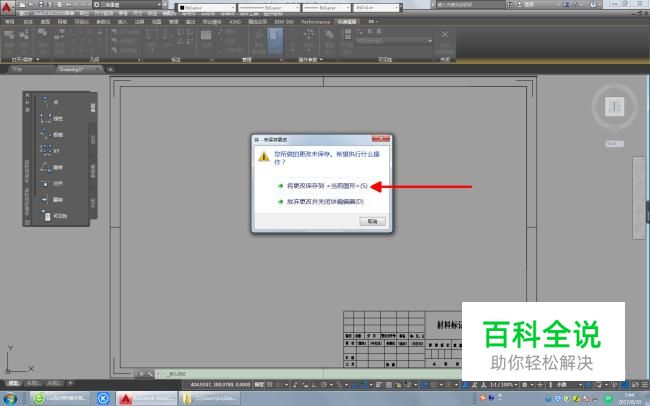This screenshot has width=650, height=406.
Task: Click the warning triangle icon in dialog
Action: (264, 157)
